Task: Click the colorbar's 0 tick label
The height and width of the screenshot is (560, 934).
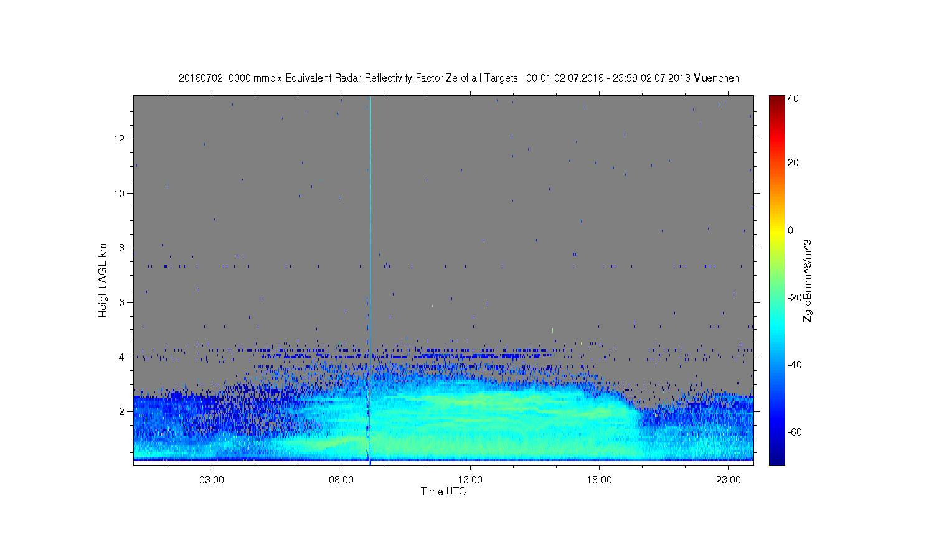Action: (791, 230)
